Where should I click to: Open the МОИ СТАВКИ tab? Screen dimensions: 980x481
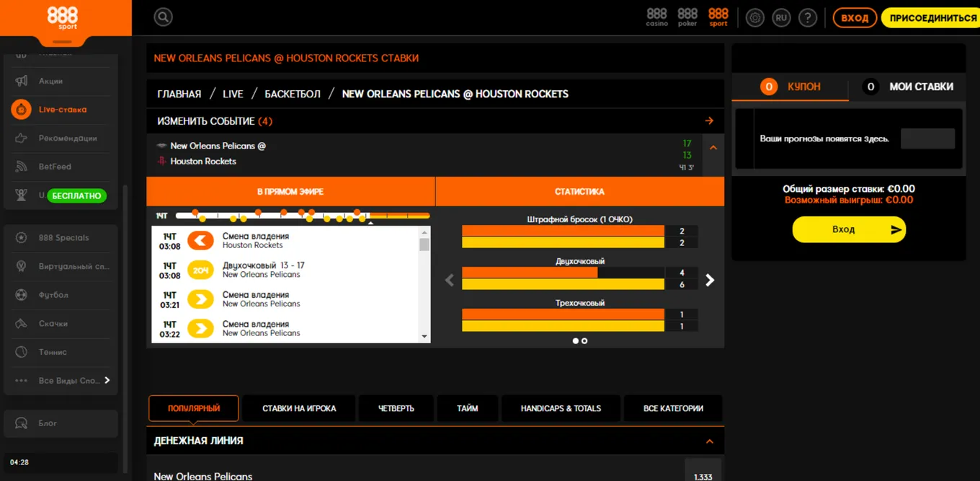pyautogui.click(x=907, y=87)
